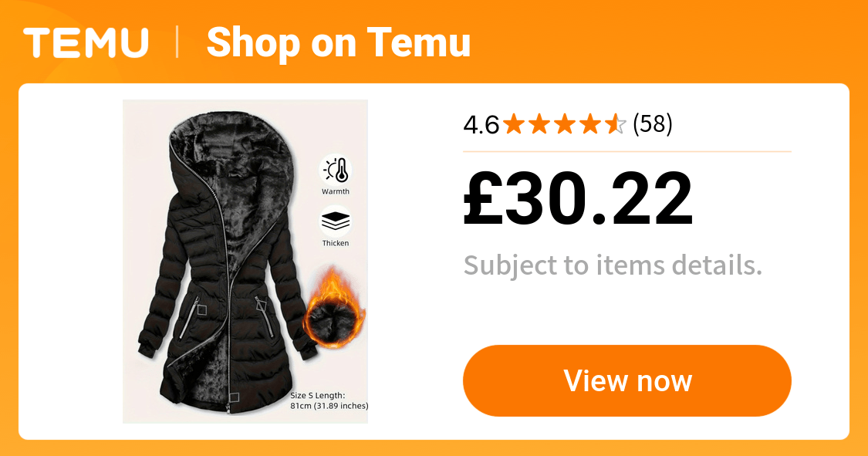This screenshot has height=456, width=868.
Task: Click the flaming fur lining icon
Action: click(334, 308)
